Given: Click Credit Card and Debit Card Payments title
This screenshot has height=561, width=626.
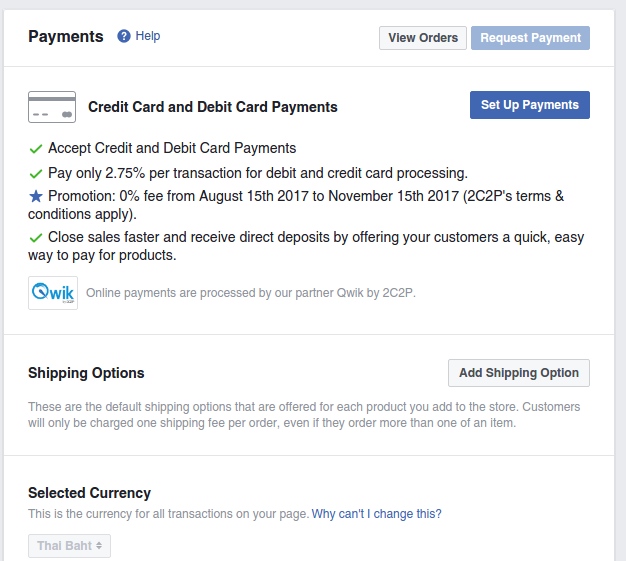Looking at the screenshot, I should click(213, 107).
